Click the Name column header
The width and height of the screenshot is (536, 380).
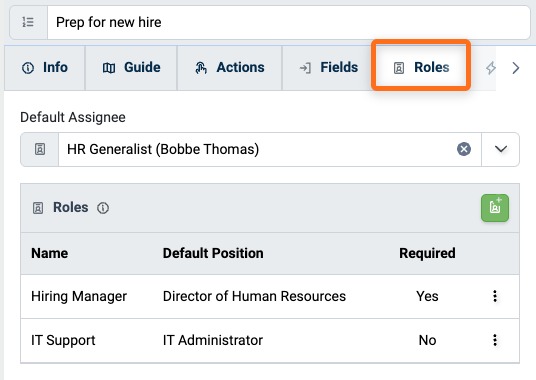click(x=50, y=254)
